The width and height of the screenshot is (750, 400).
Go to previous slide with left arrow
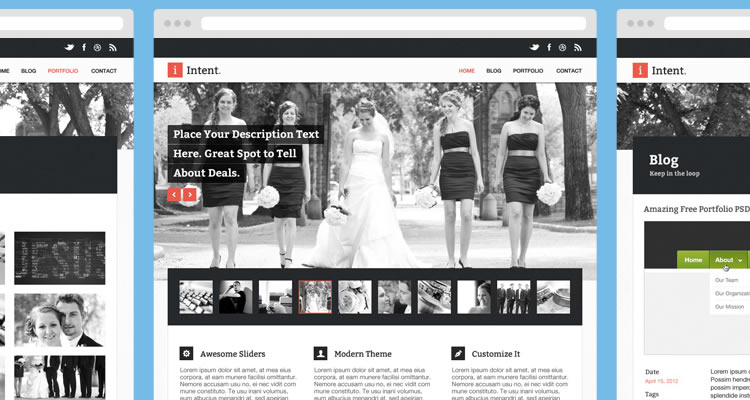point(174,195)
